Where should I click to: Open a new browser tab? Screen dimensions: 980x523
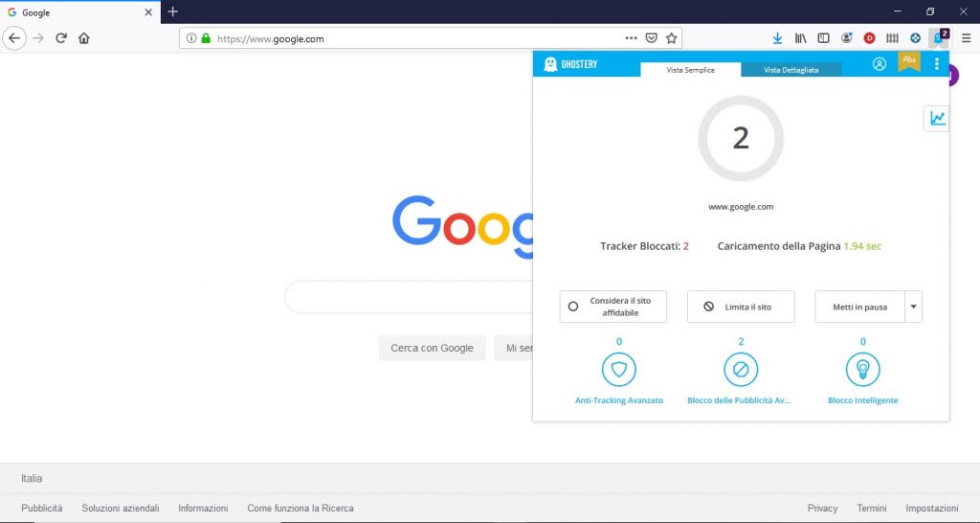(173, 11)
